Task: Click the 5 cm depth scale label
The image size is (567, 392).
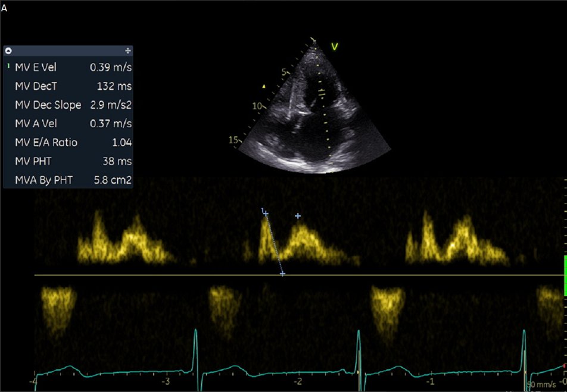Action: (x=284, y=72)
